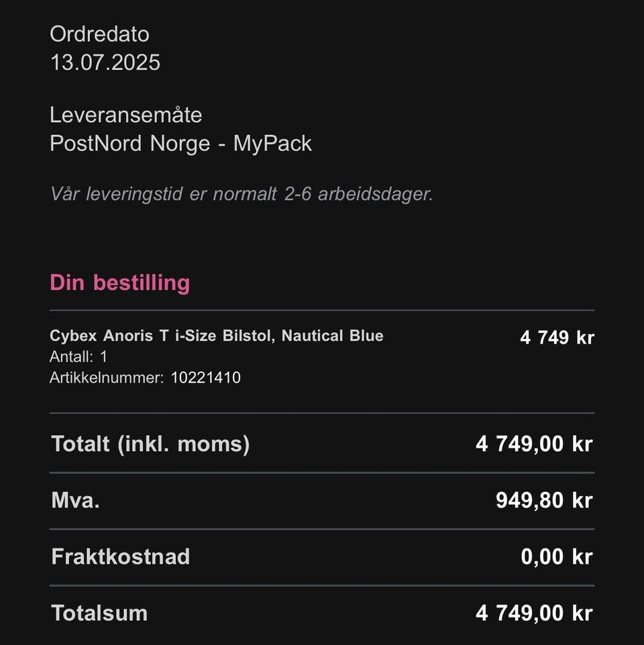
Task: Click the shipping cost 0,00 kr
Action: 557,556
